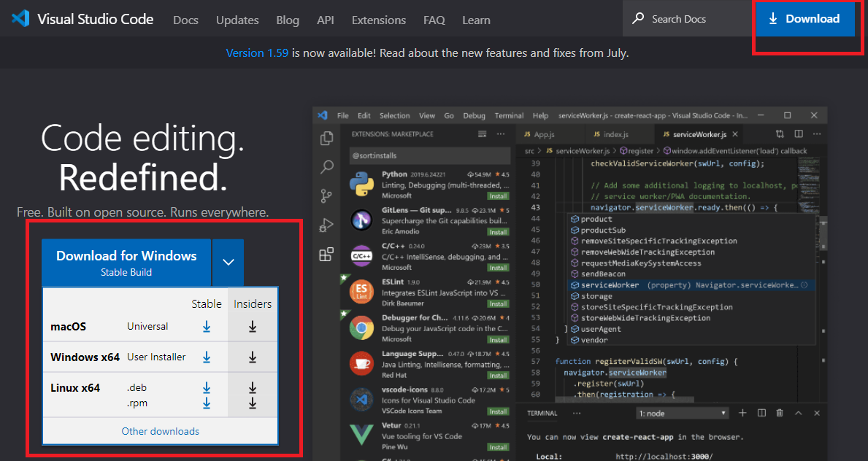Screen dimensions: 868x461
Task: Close the serviceWorker.js tab
Action: [734, 134]
